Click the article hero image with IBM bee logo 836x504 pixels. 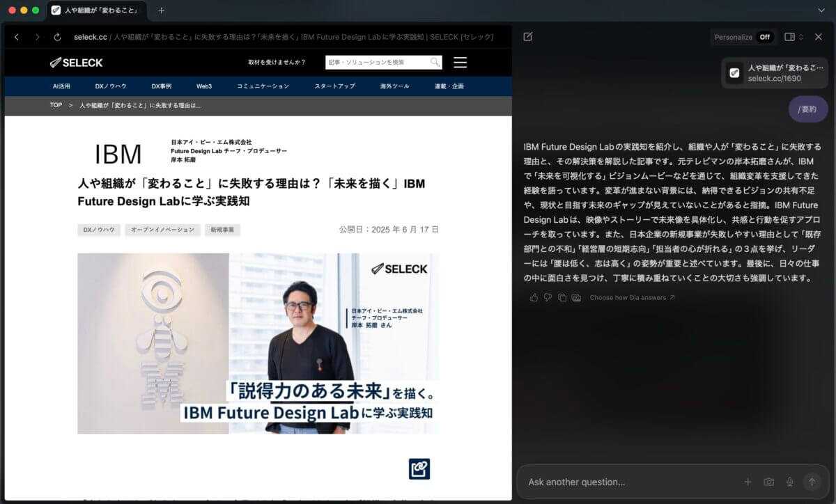(x=258, y=343)
